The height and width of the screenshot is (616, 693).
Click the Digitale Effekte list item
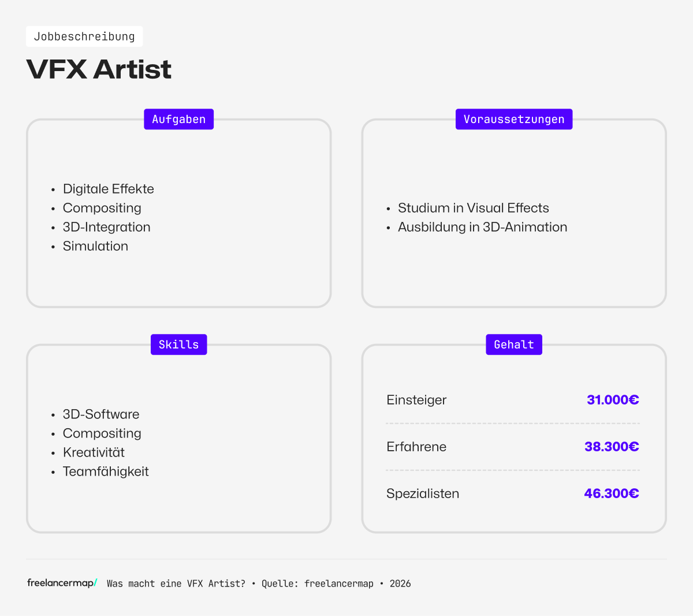pos(108,189)
